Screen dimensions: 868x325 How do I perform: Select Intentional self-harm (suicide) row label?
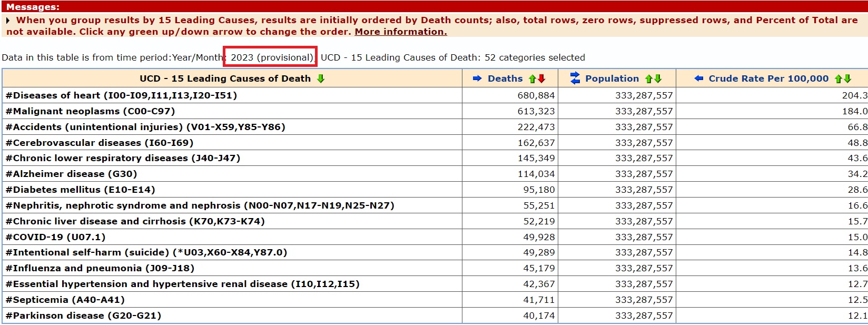click(146, 252)
